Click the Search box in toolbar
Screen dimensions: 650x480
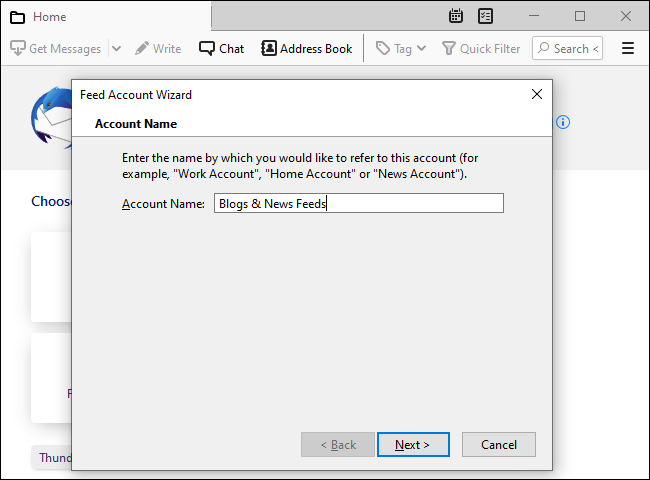pyautogui.click(x=567, y=48)
